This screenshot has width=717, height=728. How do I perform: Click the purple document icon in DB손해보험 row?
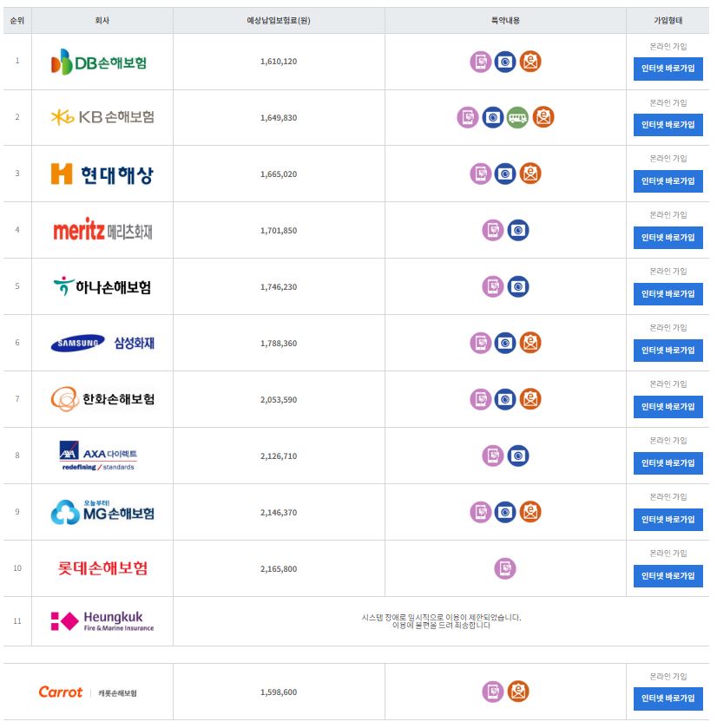point(481,62)
